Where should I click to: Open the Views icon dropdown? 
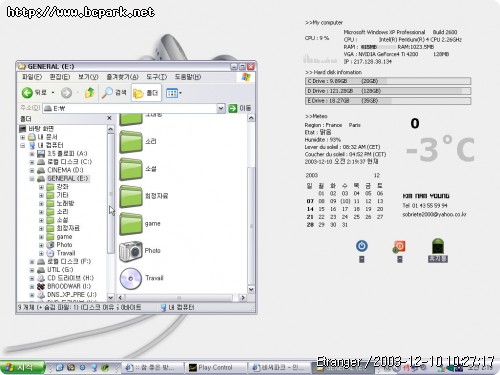coord(174,93)
